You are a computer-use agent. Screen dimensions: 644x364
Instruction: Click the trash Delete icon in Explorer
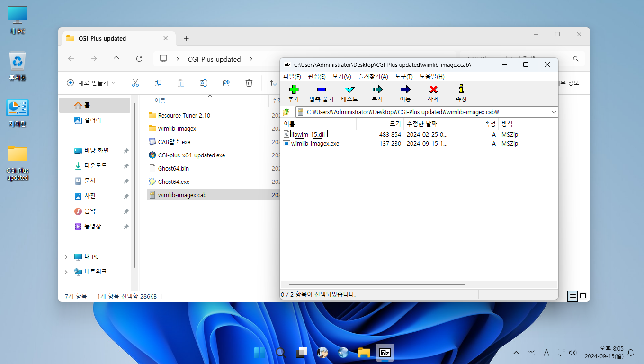(x=249, y=83)
